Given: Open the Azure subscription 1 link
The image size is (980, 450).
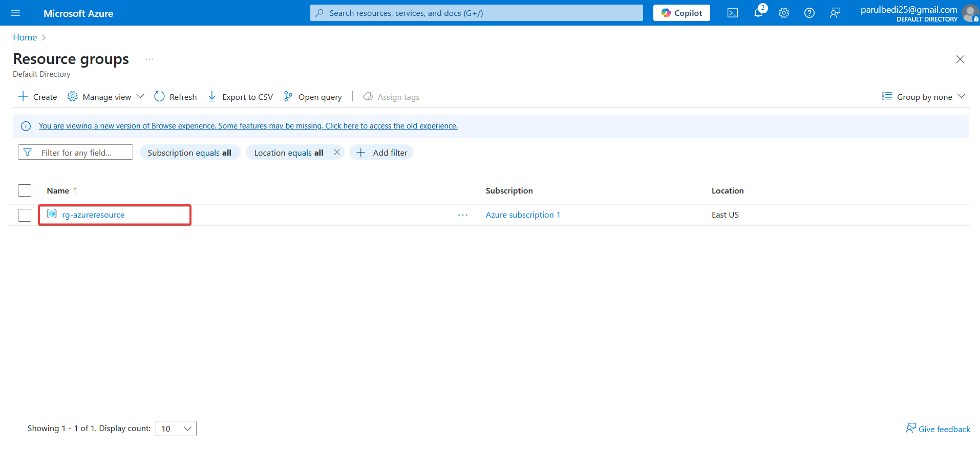Looking at the screenshot, I should coord(523,215).
